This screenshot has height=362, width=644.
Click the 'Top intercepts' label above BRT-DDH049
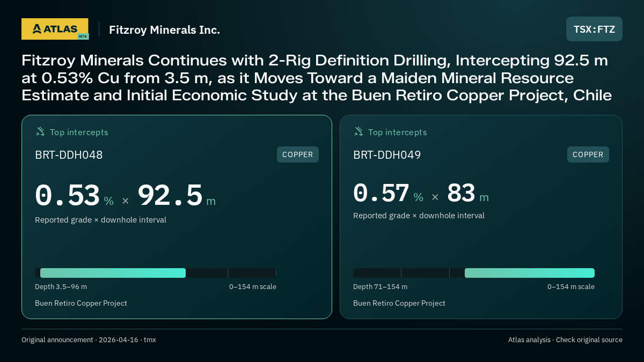397,132
